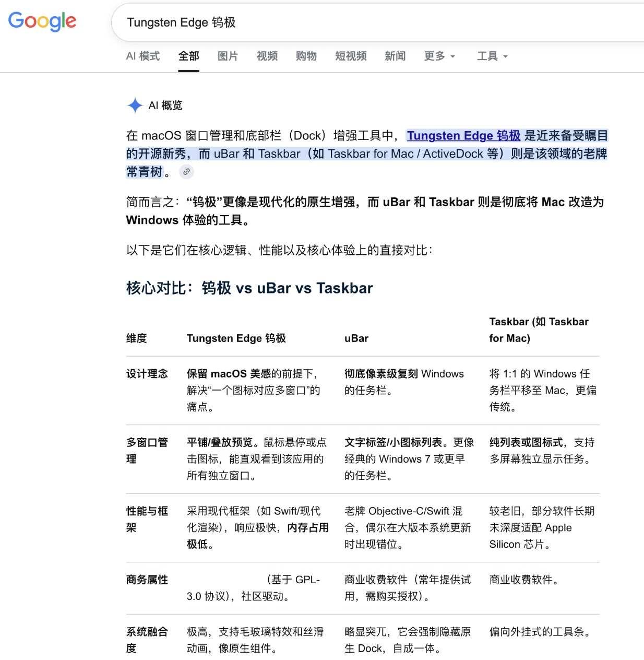The image size is (644, 660).
Task: Click the sentence starting 以下是它们在核心逻辑
Action: [279, 250]
